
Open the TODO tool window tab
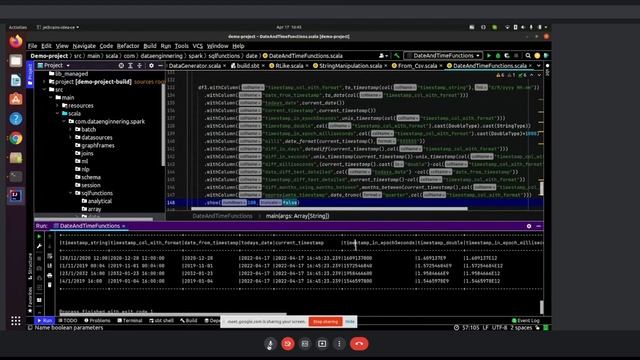pyautogui.click(x=68, y=321)
